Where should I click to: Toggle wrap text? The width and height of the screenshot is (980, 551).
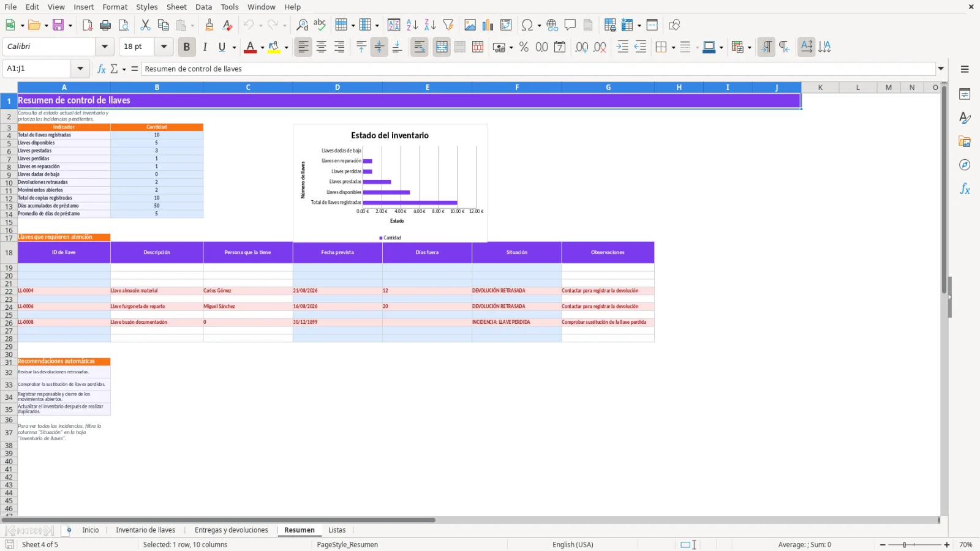420,47
